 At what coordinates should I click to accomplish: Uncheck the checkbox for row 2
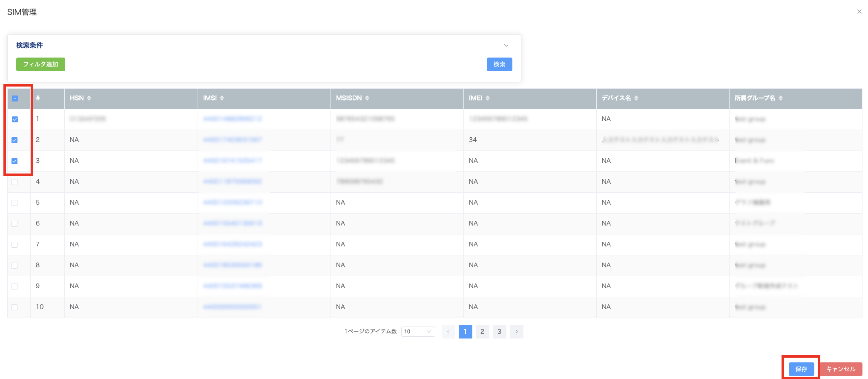(x=15, y=140)
